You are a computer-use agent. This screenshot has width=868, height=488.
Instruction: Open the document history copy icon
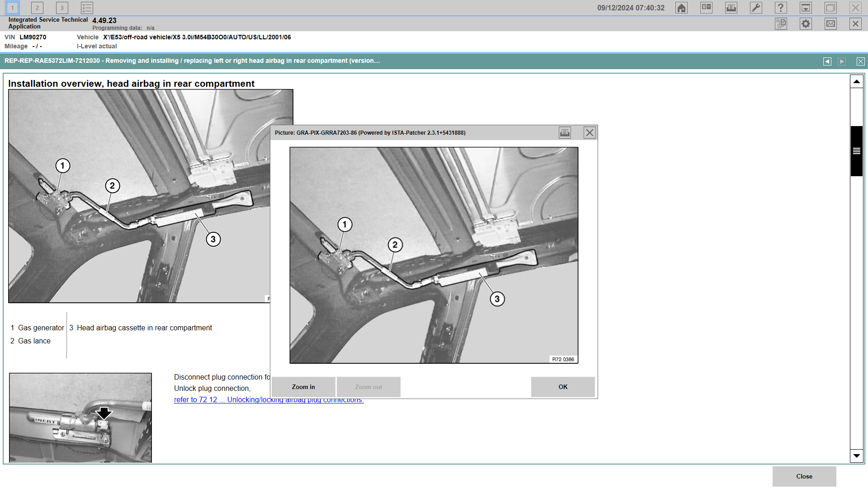[781, 24]
